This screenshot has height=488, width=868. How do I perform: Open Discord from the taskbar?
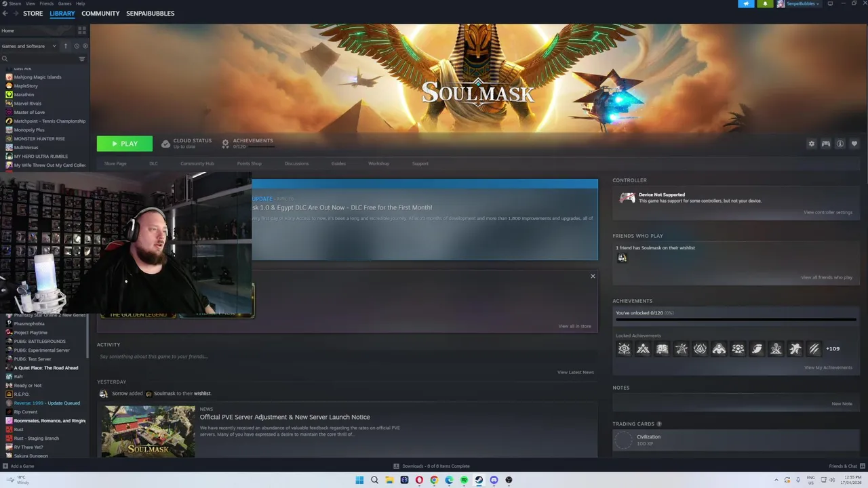[494, 480]
